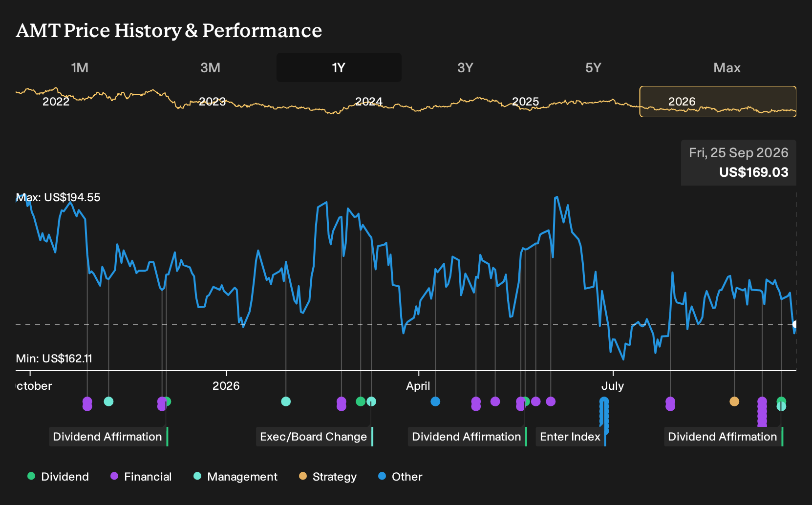Viewport: 812px width, 505px height.
Task: Click the orange Strategy event dot
Action: coord(734,401)
